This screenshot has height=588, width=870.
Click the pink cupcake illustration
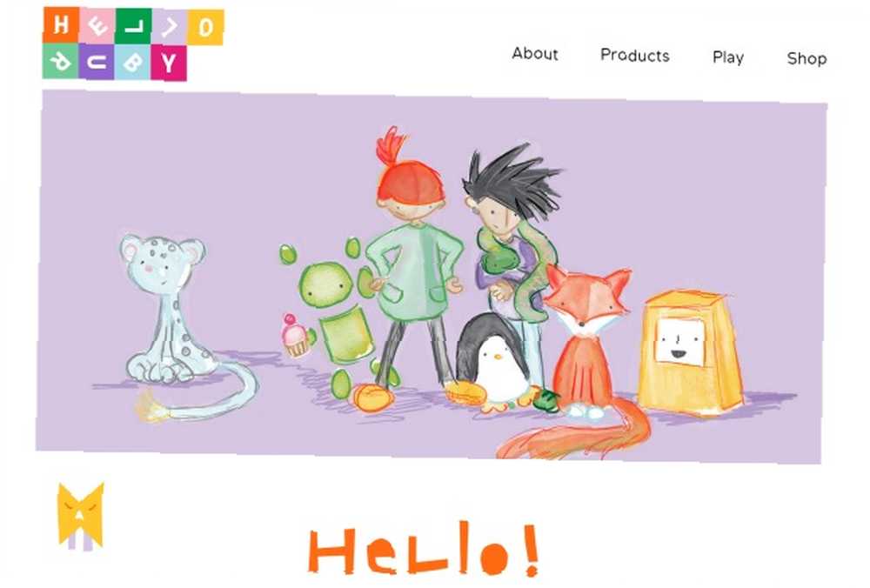(x=296, y=336)
